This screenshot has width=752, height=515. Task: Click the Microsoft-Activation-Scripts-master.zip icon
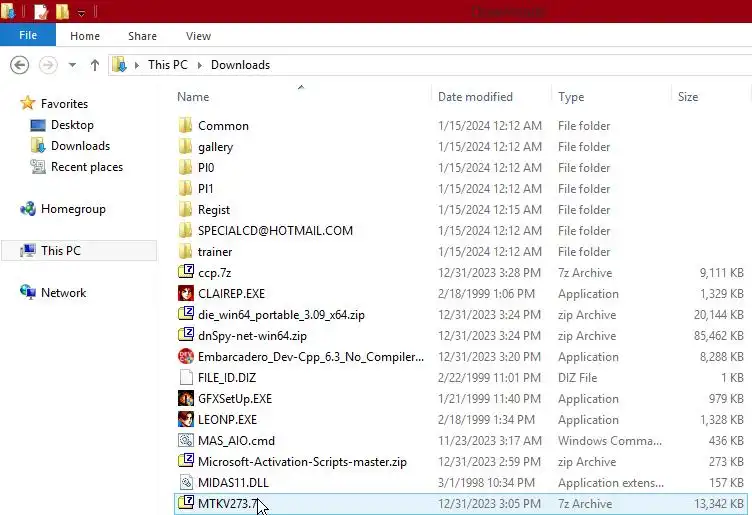[186, 461]
